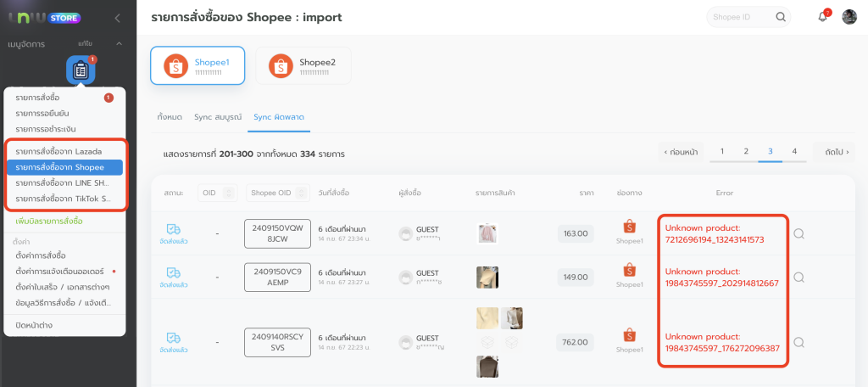Click the shipped truck status icon in first row
The height and width of the screenshot is (387, 868).
coord(173,230)
